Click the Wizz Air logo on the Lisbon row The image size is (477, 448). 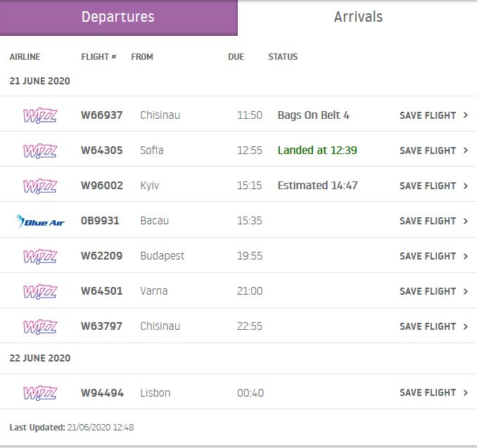coord(40,393)
